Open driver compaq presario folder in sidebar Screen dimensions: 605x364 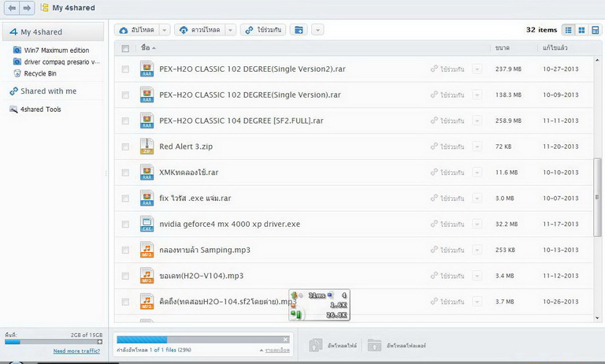61,61
